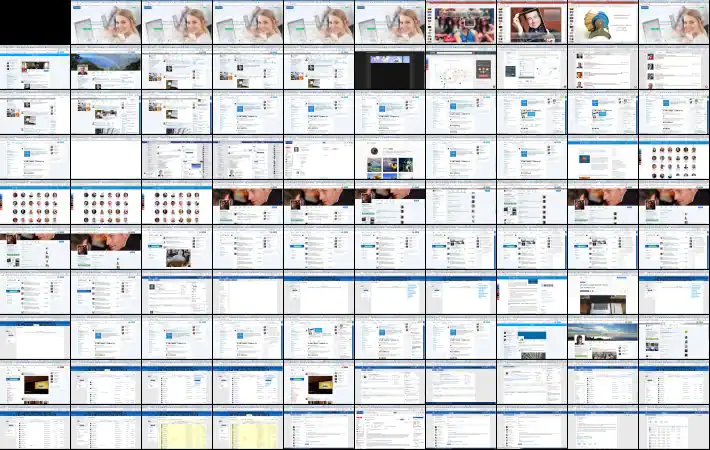Select the blue and gold helmet logo thumbnail
Viewport: 710px width, 450px height.
pos(603,22)
